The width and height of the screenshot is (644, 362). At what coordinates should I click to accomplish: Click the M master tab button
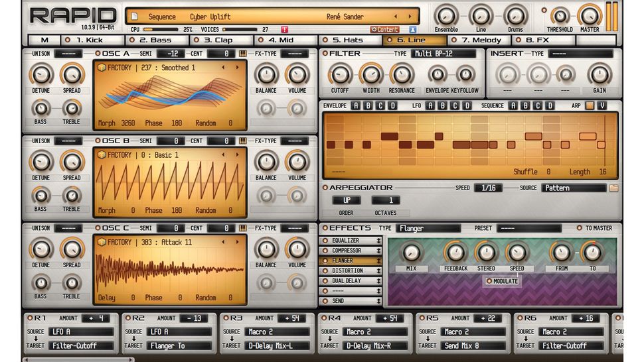pos(44,40)
